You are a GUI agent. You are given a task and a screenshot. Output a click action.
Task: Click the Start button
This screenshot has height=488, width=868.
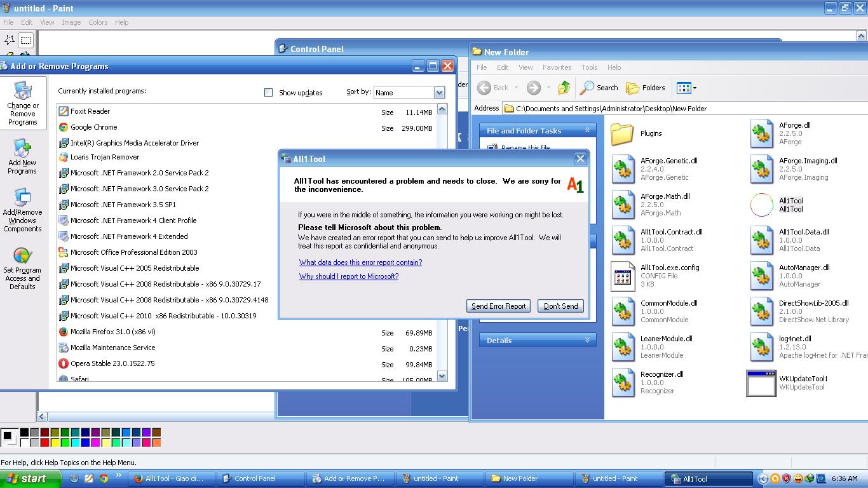tap(31, 478)
